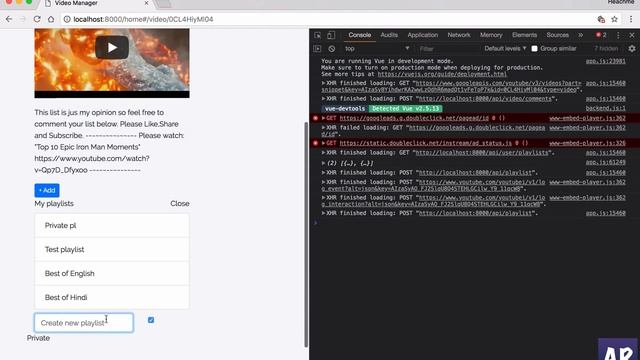640x360 pixels.
Task: Switch to the Audits tab
Action: tap(389, 35)
